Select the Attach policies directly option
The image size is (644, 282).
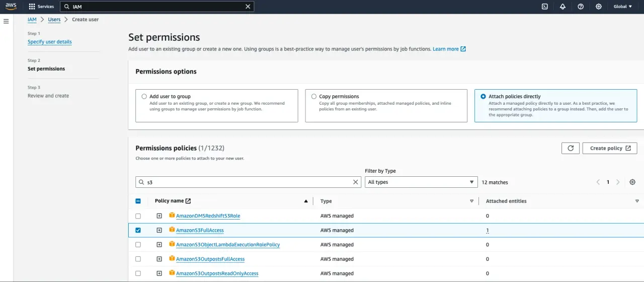pyautogui.click(x=484, y=96)
